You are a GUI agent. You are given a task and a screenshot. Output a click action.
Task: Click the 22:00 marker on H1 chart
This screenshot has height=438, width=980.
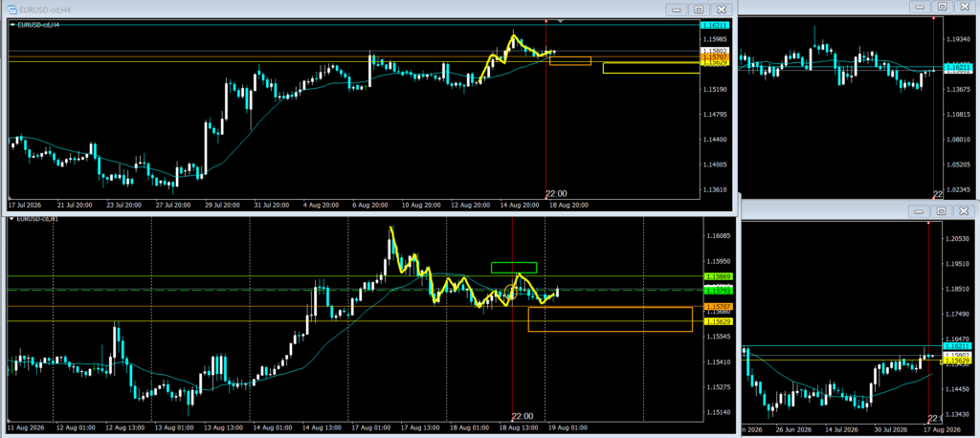coord(523,416)
